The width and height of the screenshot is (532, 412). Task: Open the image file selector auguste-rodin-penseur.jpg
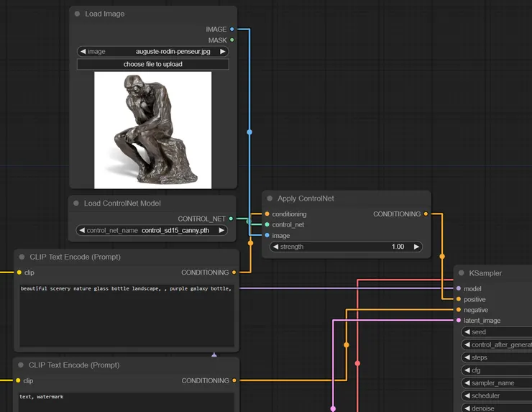click(152, 52)
